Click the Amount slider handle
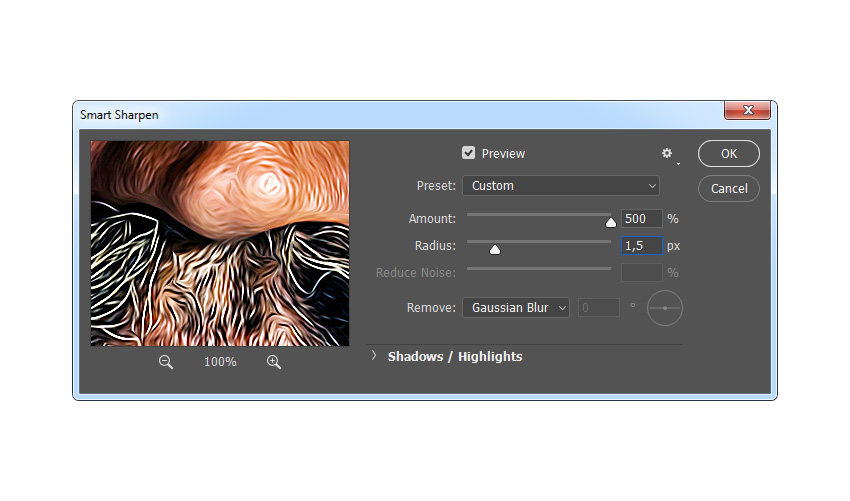This screenshot has height=501, width=850. pos(611,222)
